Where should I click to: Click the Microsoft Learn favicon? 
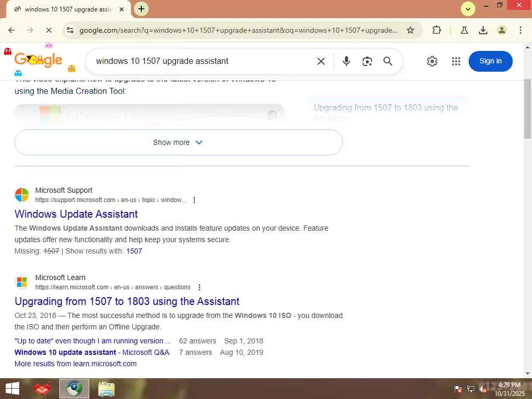coord(22,282)
